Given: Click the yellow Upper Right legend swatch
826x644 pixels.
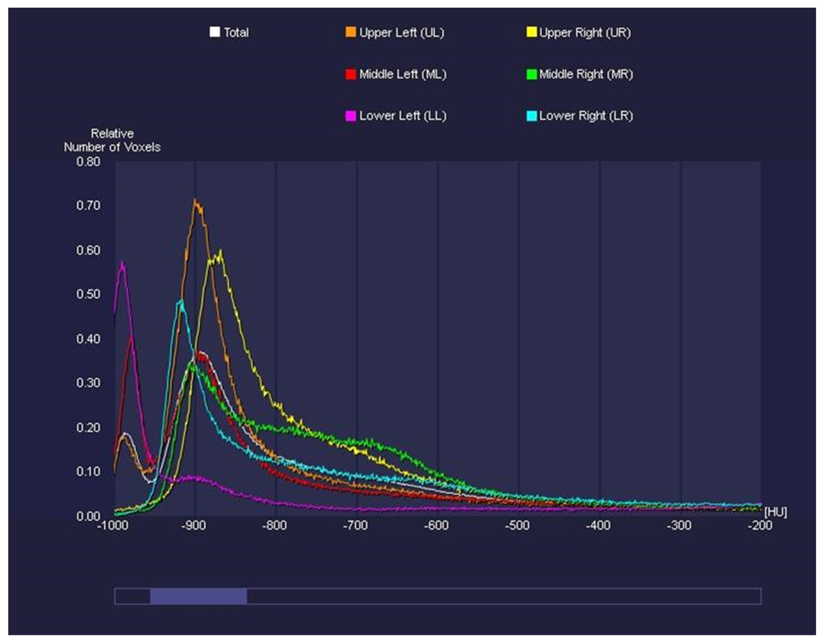Looking at the screenshot, I should [531, 32].
